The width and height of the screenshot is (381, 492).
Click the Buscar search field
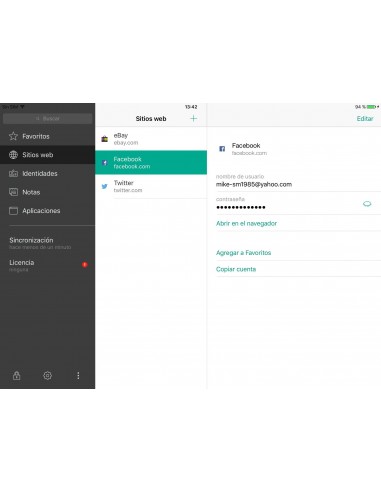click(x=47, y=118)
